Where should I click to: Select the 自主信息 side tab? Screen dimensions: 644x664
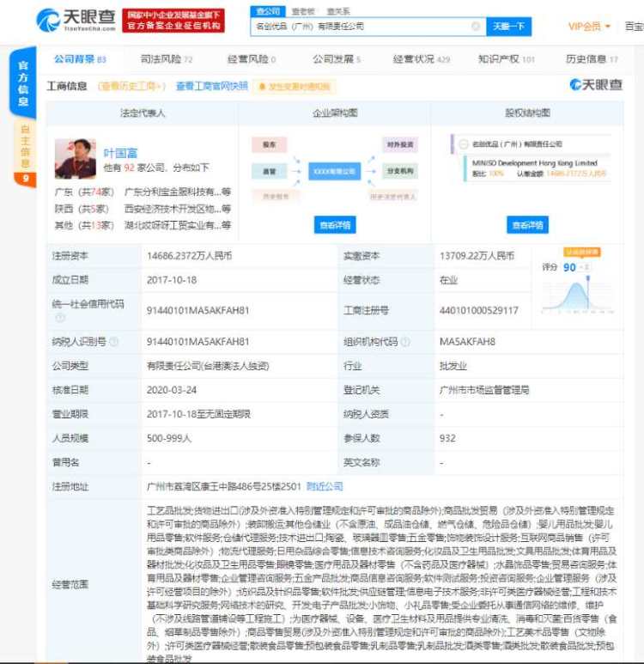[24, 146]
